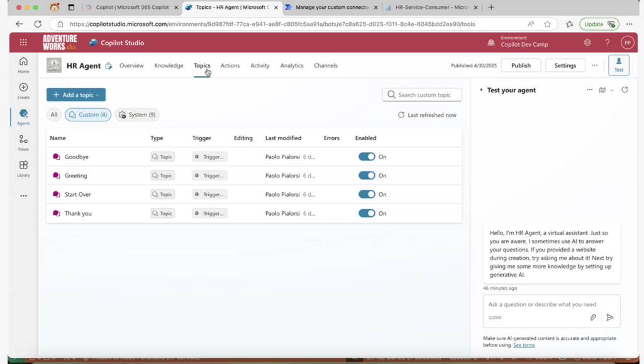
Task: Switch to the Analytics tab
Action: [292, 65]
